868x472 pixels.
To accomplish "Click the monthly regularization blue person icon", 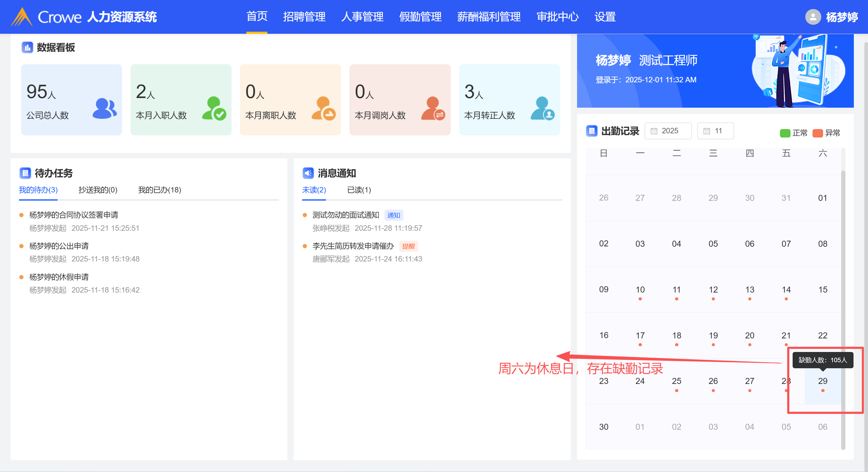I will coord(542,109).
